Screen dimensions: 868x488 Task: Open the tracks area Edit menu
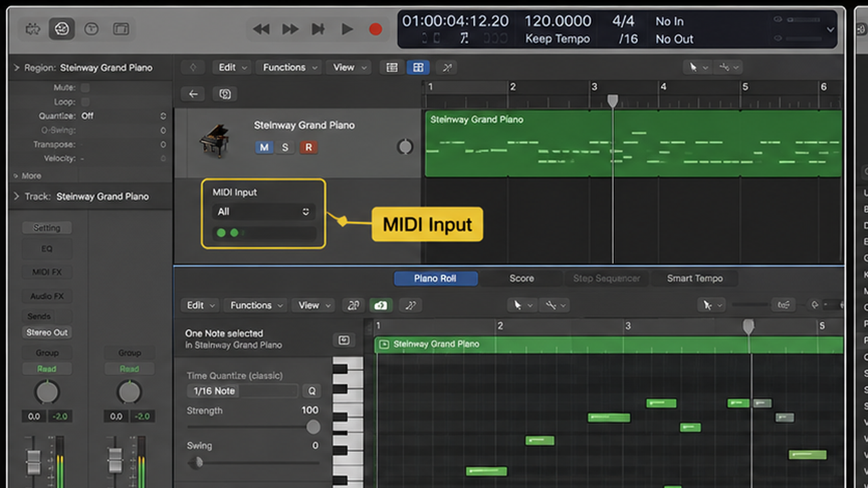click(231, 67)
